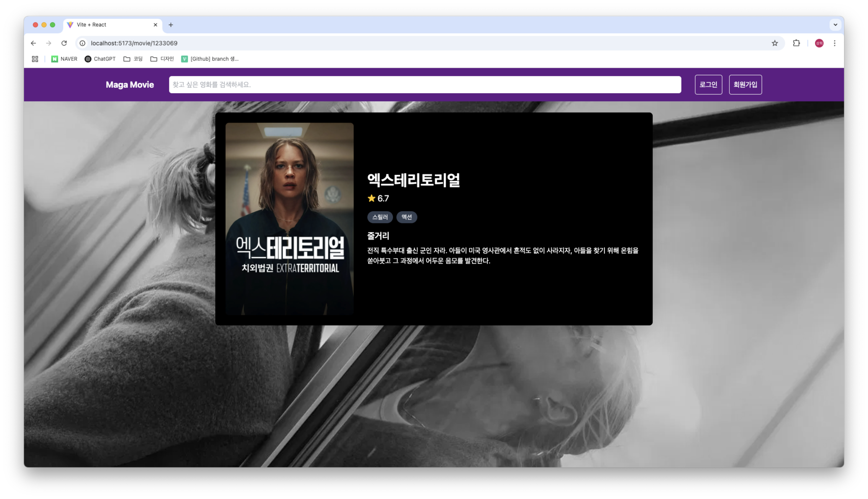Open the NAVER bookmark
868x499 pixels.
click(x=64, y=59)
